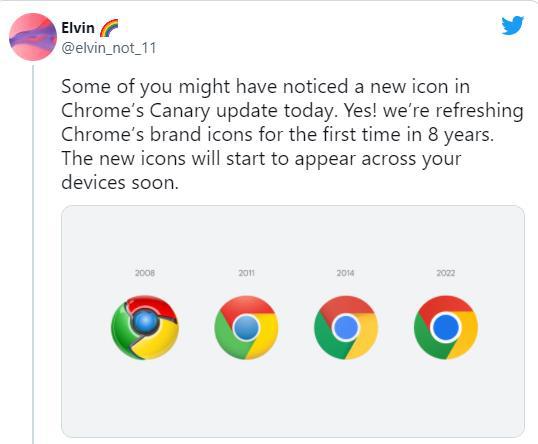538x444 pixels.
Task: Select the 2011 year label
Action: coord(246,273)
